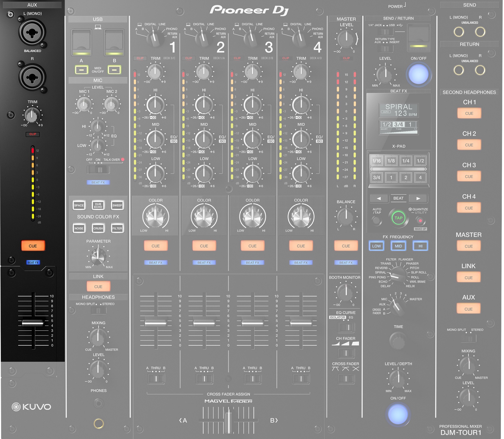This screenshot has width=504, height=439.
Task: Click the master section CUE button
Action: (x=346, y=246)
